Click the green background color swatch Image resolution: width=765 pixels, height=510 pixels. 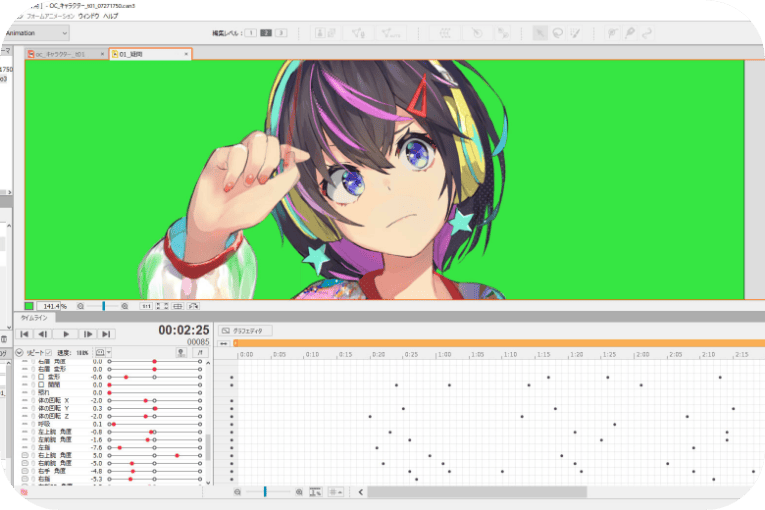[29, 306]
